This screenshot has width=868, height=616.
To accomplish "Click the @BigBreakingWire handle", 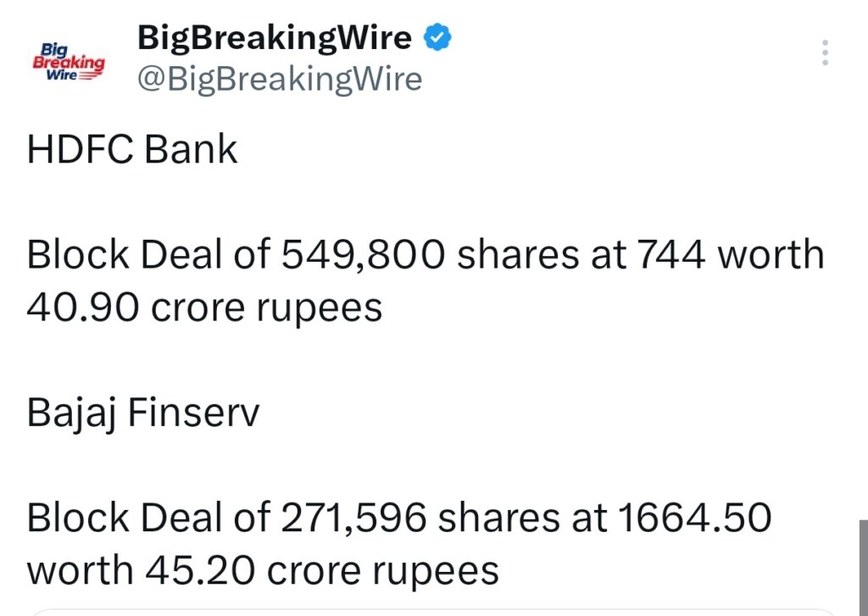I will tap(280, 79).
